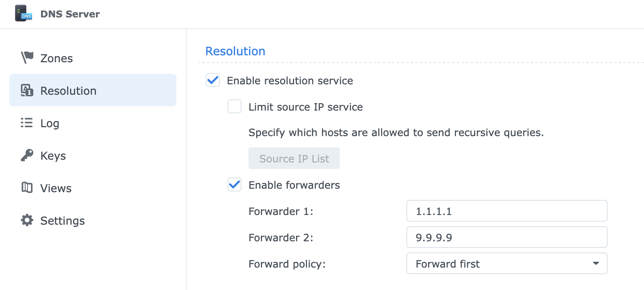
Task: Open the Settings gear icon
Action: click(x=26, y=220)
